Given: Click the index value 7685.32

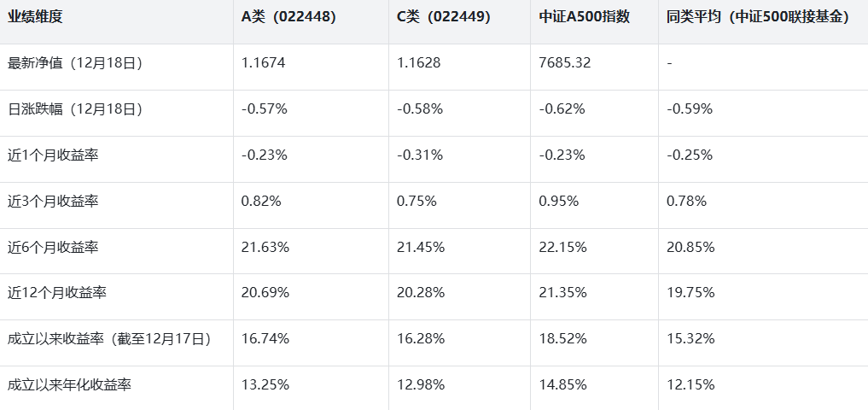Looking at the screenshot, I should (x=565, y=63).
